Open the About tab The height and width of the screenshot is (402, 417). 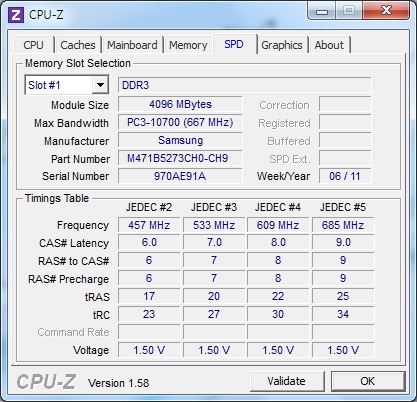point(329,45)
